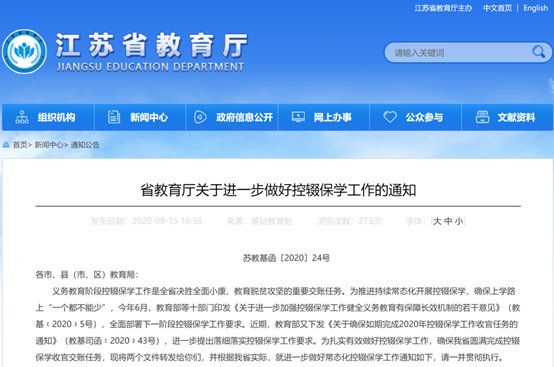Click the 文献资料 printer icon
Image resolution: width=554 pixels, height=367 pixels.
tap(482, 117)
